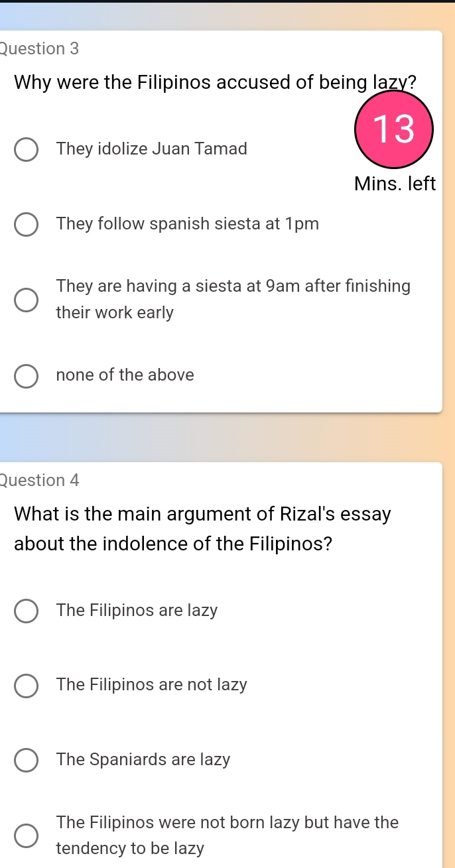455x868 pixels.
Task: Pick the 'The Spaniards are lazy' radio button
Action: [27, 761]
